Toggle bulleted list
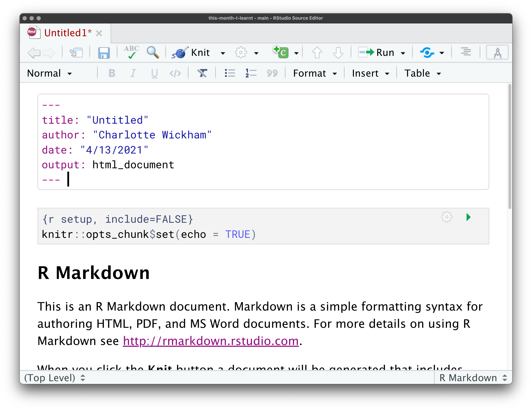The image size is (532, 410). (230, 73)
